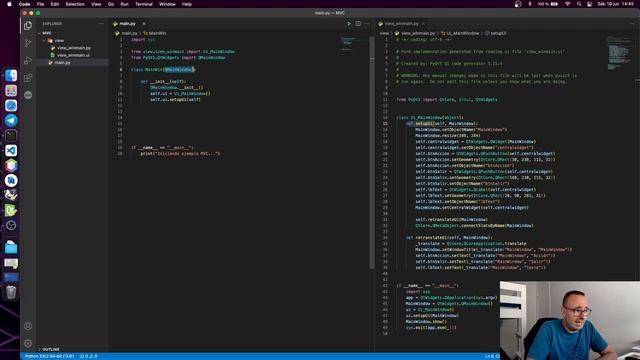Open OBS Studio from the Dock
This screenshot has height=360, width=640.
pos(11,225)
